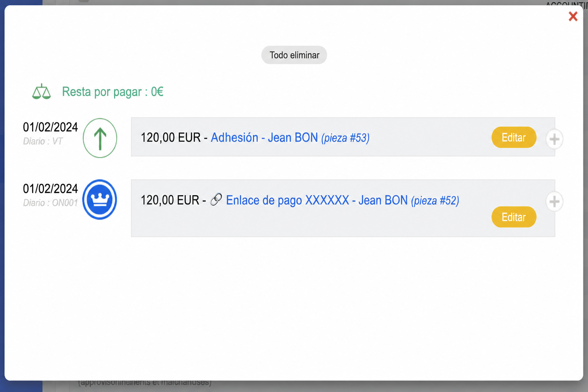Open the Enlace de pago XXXXXX link
588x392 pixels.
coord(317,200)
